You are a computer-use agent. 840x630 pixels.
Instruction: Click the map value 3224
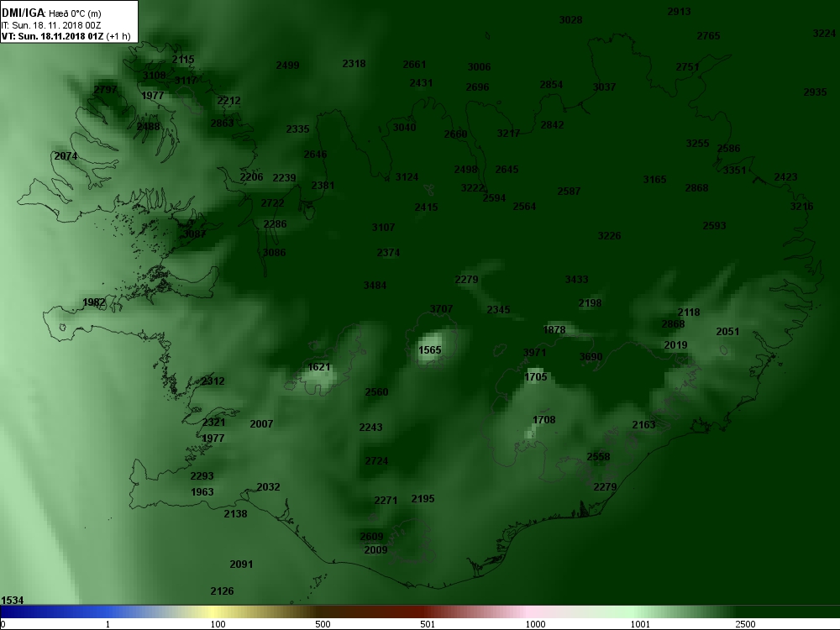tap(825, 34)
